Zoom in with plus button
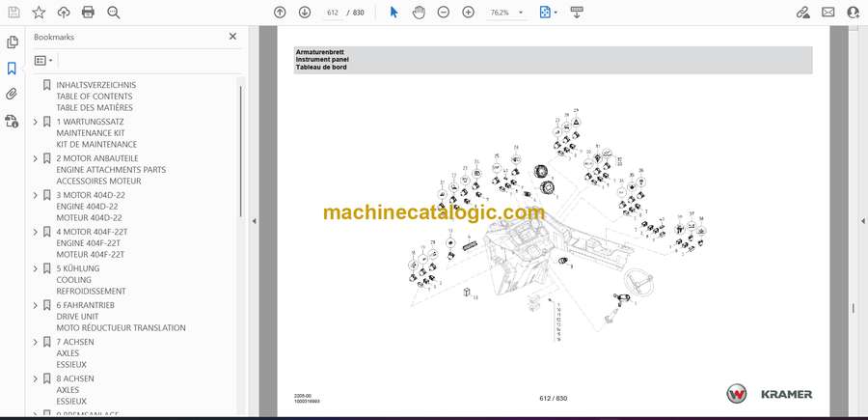The image size is (868, 420). click(x=469, y=13)
